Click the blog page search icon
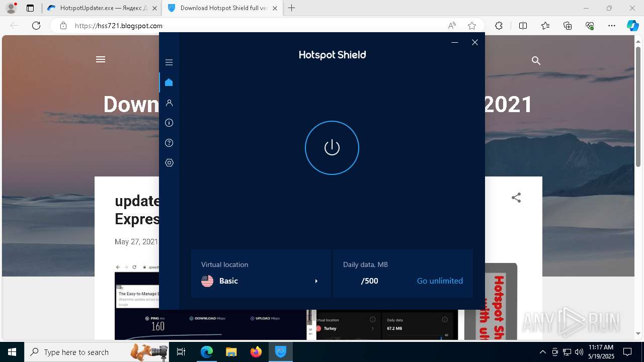This screenshot has width=644, height=362. point(536,61)
